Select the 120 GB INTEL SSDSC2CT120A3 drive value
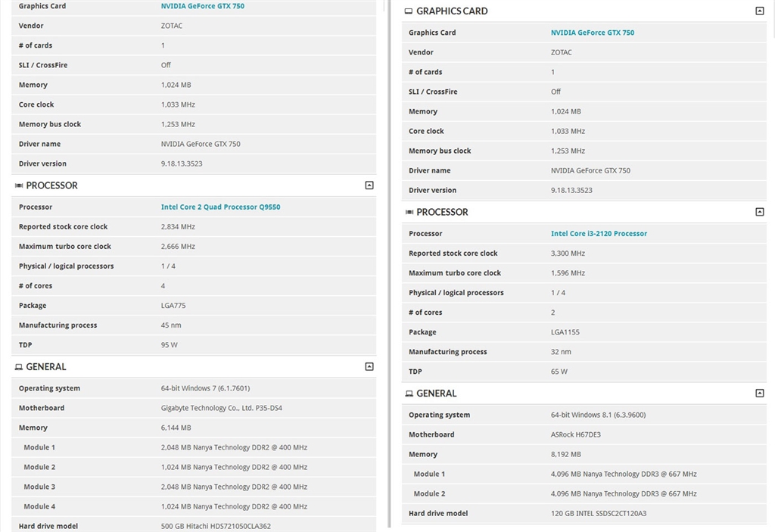This screenshot has width=775, height=532. [x=599, y=514]
